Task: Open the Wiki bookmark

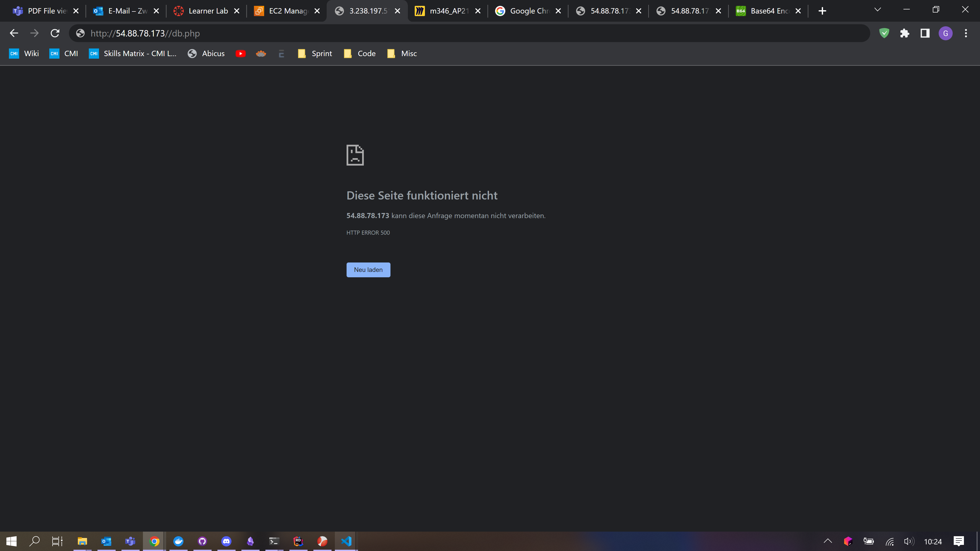Action: tap(24, 54)
